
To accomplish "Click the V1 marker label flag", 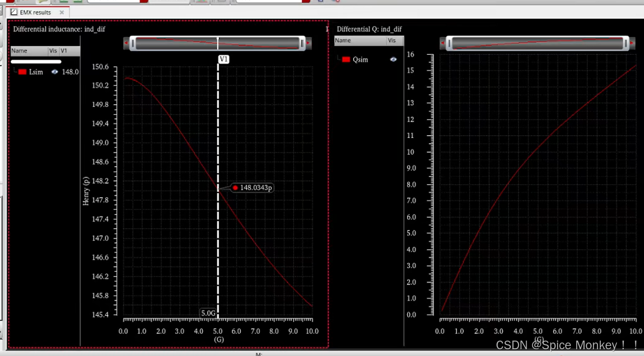I will 223,59.
